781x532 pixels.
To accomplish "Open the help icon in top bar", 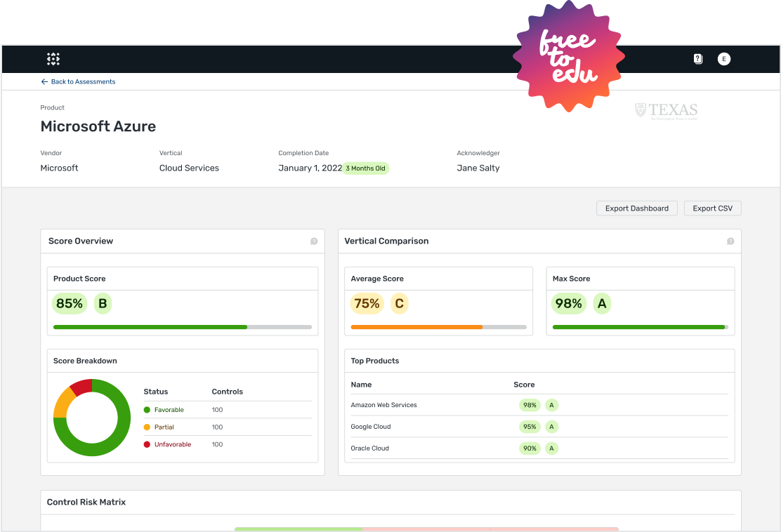I will 697,59.
